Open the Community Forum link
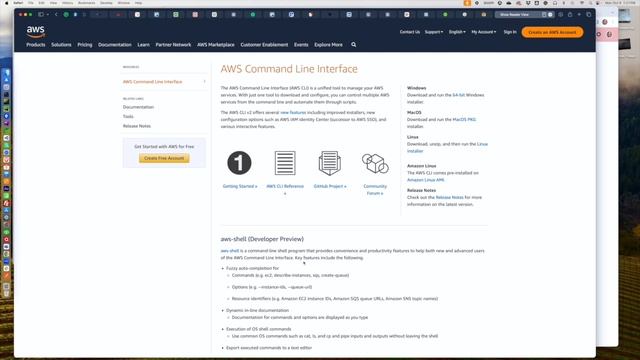 coord(375,190)
